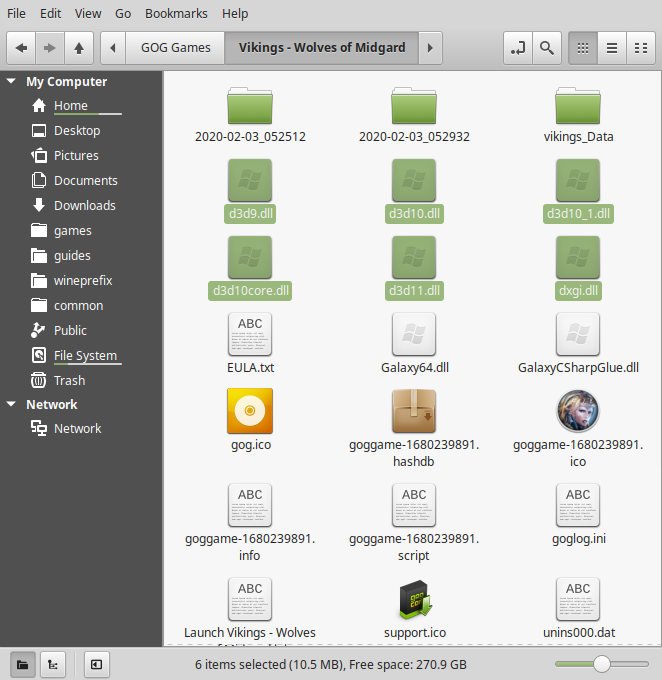
Task: Go back with the left arrow button
Action: 21,48
